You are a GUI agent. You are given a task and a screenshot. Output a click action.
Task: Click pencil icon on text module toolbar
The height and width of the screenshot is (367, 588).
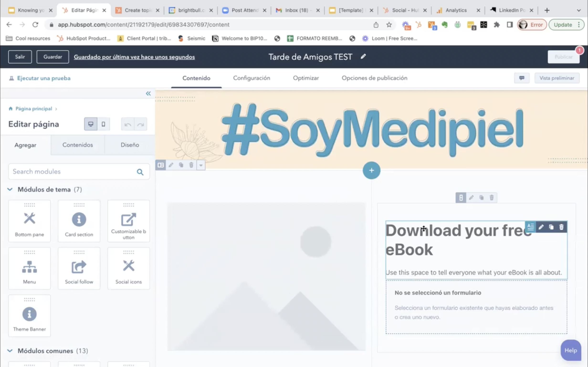541,227
